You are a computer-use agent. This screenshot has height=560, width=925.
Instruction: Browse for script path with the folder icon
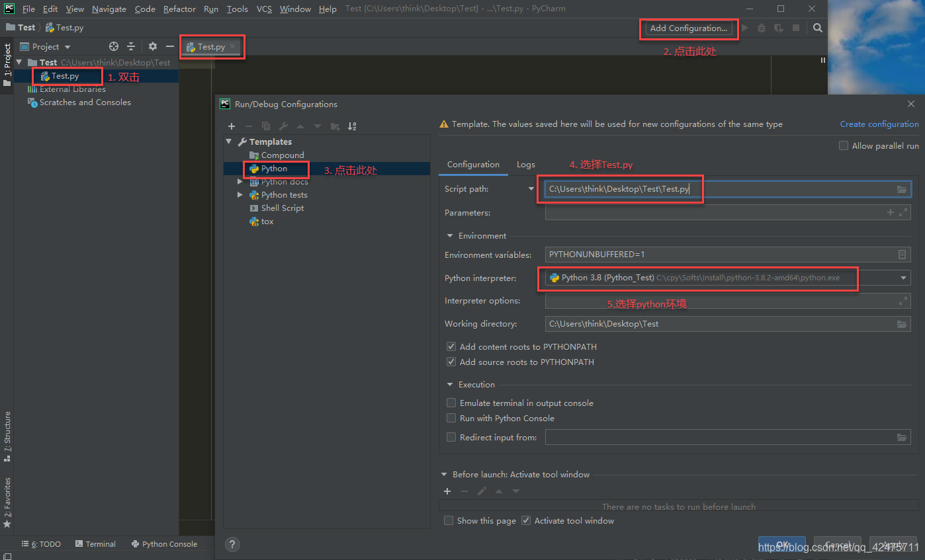click(x=902, y=189)
